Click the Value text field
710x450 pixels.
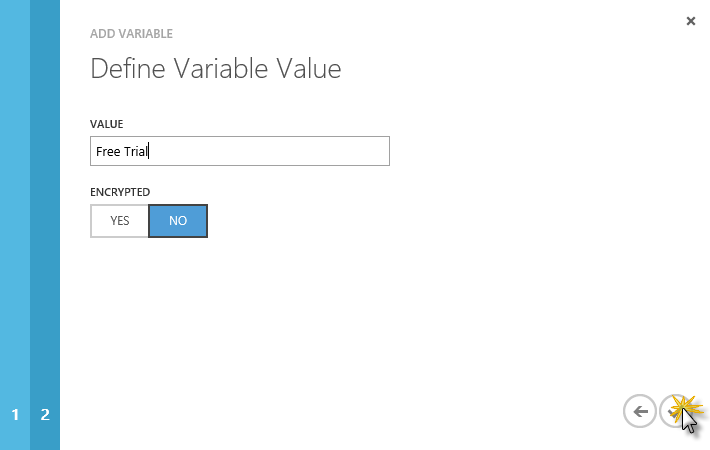tap(240, 151)
